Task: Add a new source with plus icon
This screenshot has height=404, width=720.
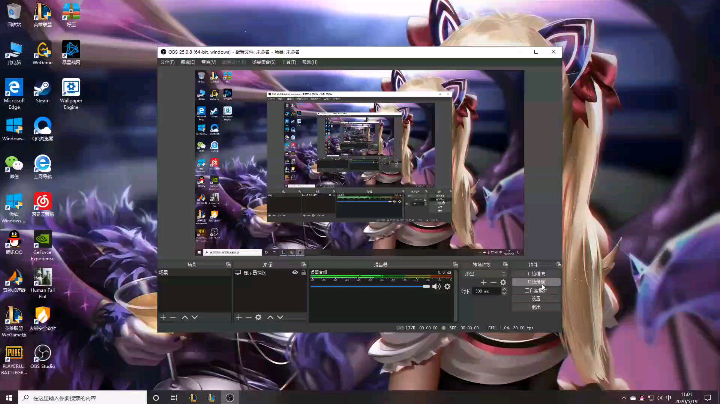Action: point(239,317)
